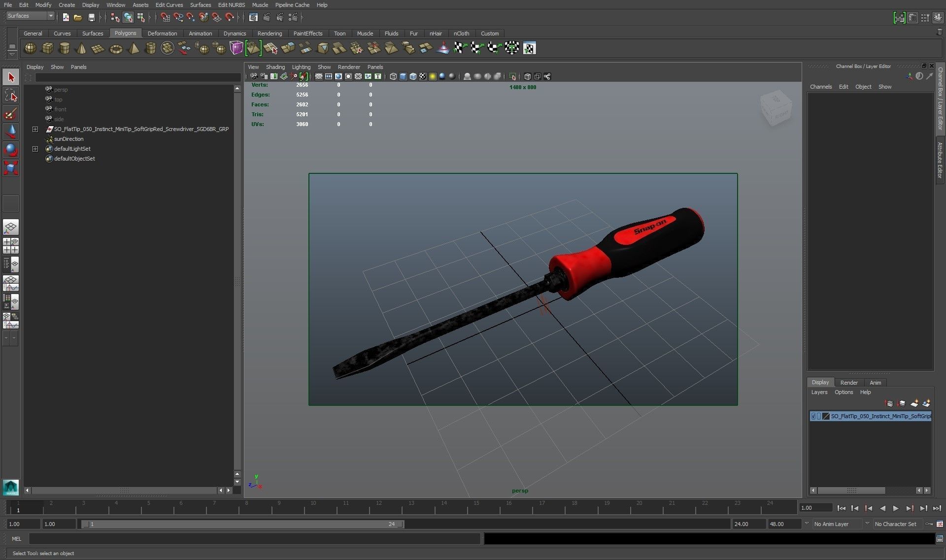Create a polygon cube from shelf
The image size is (946, 560).
(47, 48)
